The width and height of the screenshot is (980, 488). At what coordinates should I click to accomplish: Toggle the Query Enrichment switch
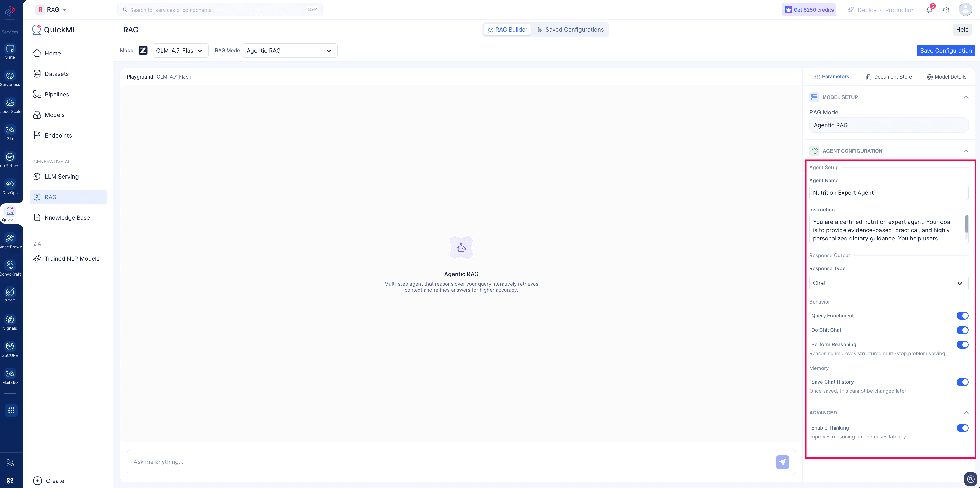[x=963, y=316]
